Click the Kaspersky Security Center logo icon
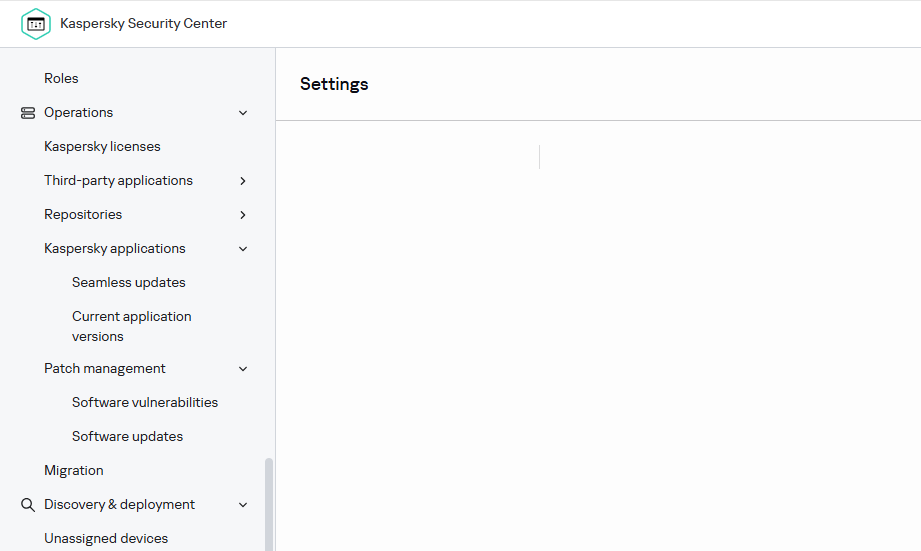 tap(35, 24)
